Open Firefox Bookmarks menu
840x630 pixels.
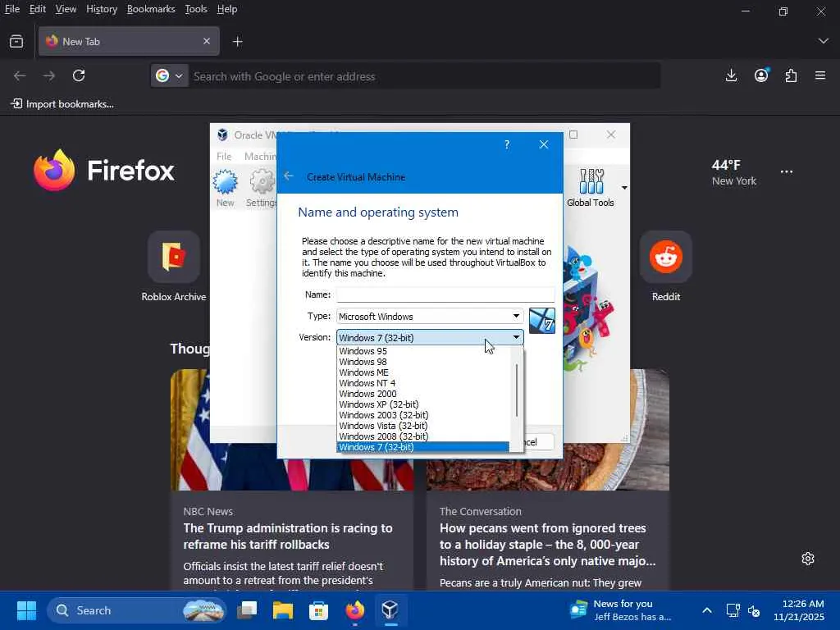click(151, 9)
